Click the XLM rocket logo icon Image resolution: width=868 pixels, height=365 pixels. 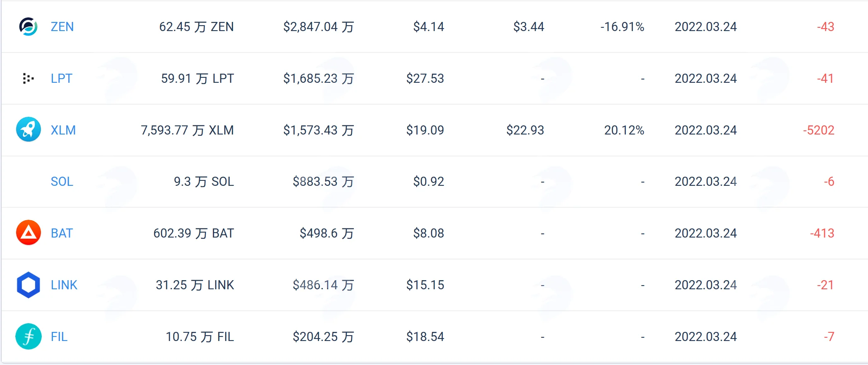[28, 130]
